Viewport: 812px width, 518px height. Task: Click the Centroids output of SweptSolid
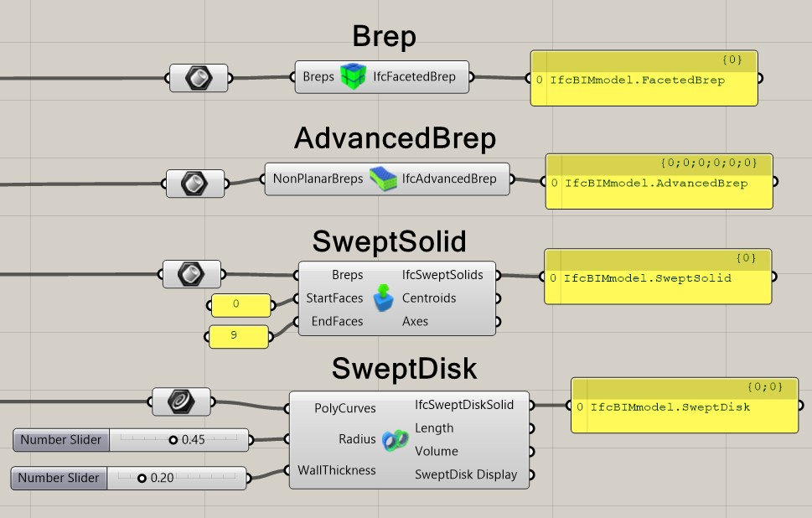[429, 298]
